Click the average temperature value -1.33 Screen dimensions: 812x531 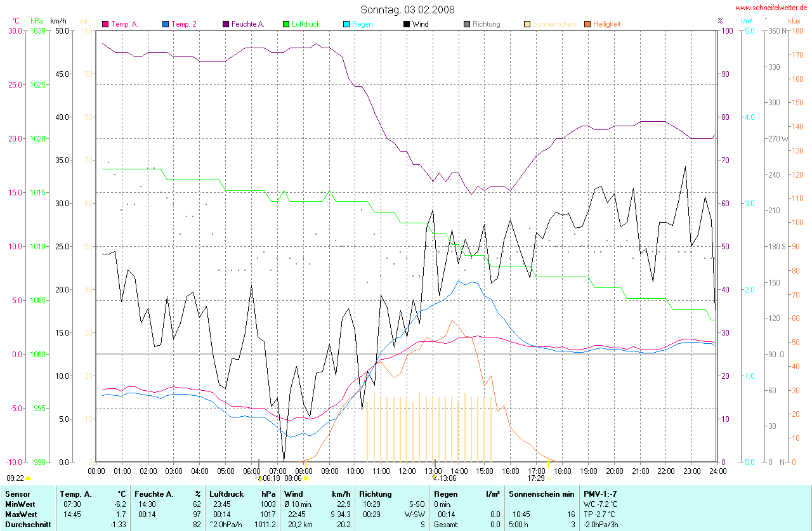[118, 525]
